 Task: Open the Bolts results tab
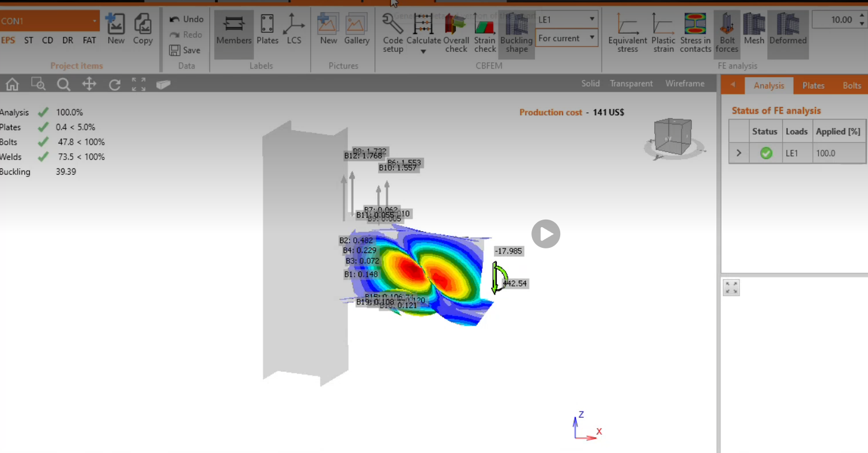click(851, 85)
